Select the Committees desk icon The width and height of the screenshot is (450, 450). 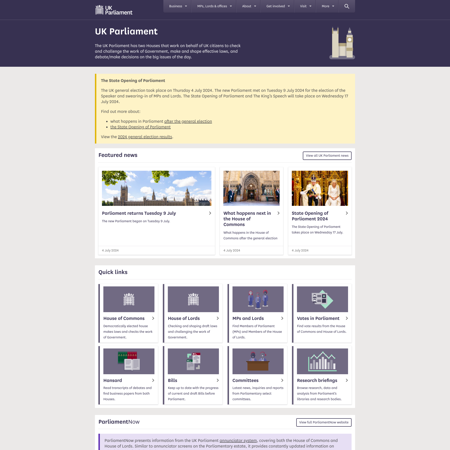(x=258, y=361)
